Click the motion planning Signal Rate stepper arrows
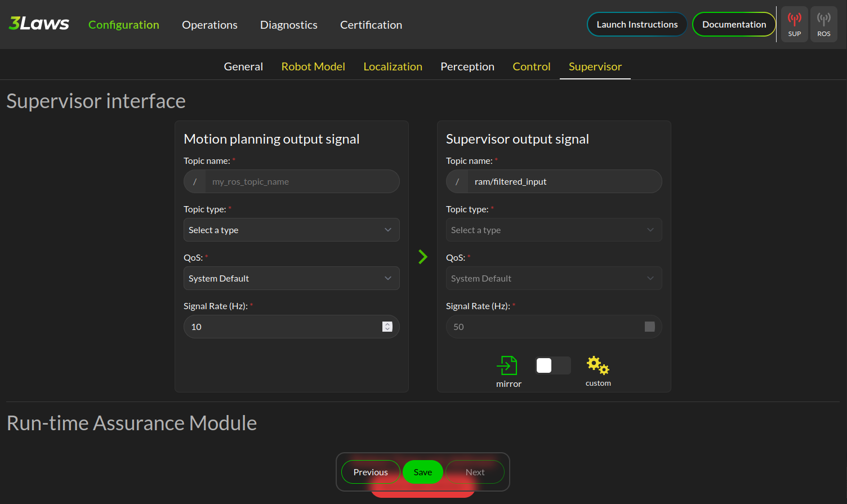Screen dimensions: 847x504 (387, 327)
